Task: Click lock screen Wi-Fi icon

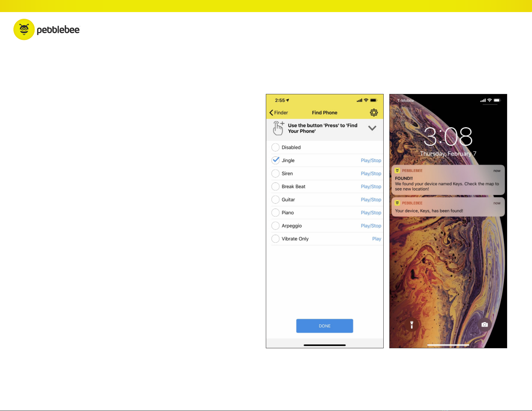Action: click(x=490, y=100)
